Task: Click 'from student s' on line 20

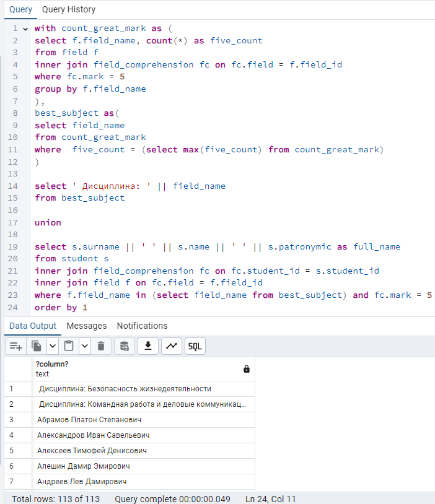Action: 72,259
